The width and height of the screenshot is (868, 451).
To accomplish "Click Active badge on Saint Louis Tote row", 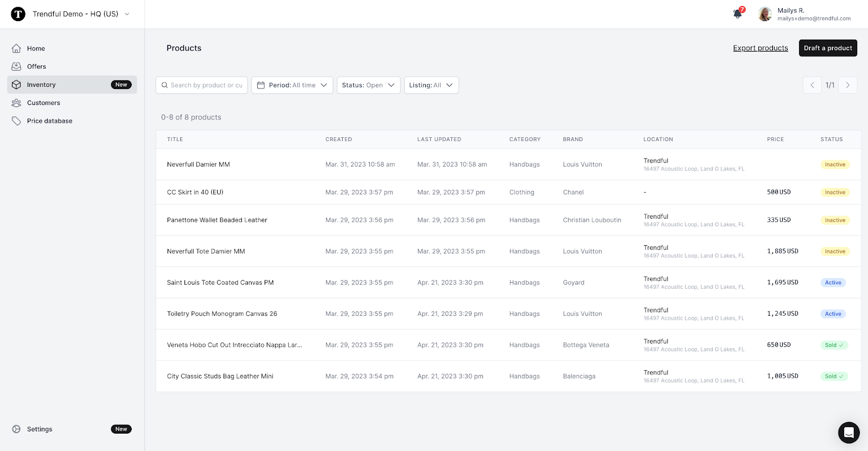I will coord(833,283).
